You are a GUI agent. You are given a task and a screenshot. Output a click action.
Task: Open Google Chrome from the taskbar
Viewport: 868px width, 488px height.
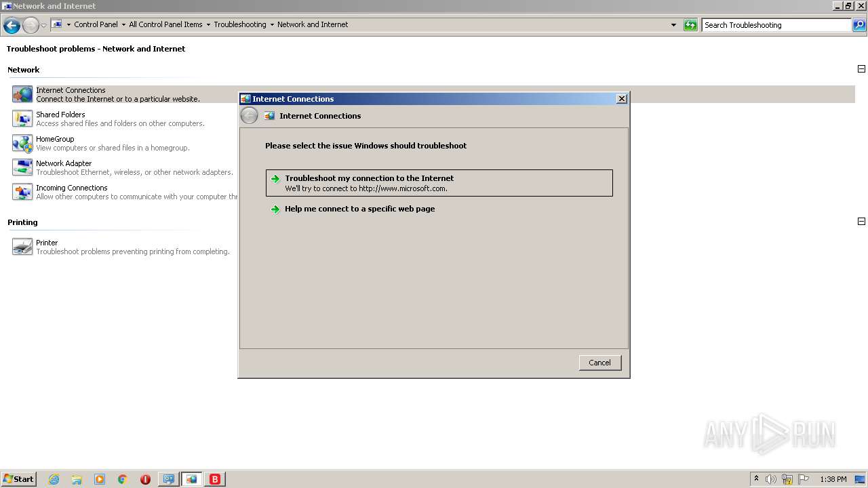click(123, 479)
